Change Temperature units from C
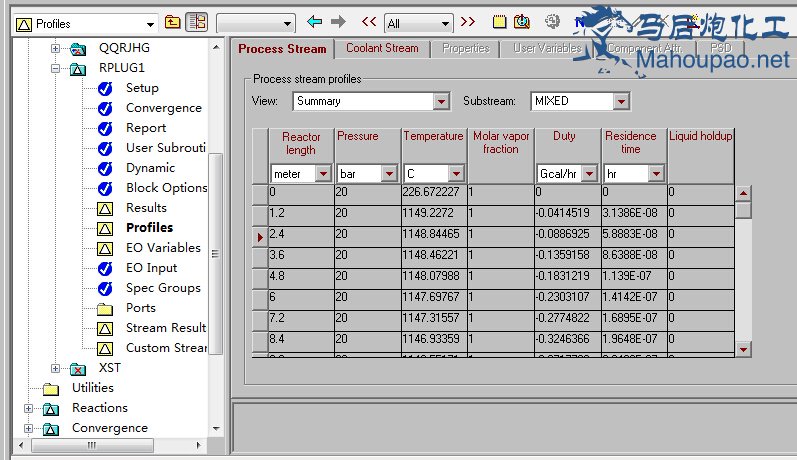The image size is (797, 460). (456, 174)
